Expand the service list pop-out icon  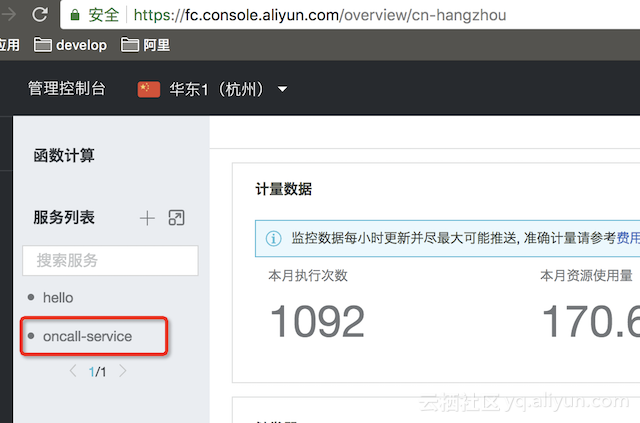[x=176, y=218]
